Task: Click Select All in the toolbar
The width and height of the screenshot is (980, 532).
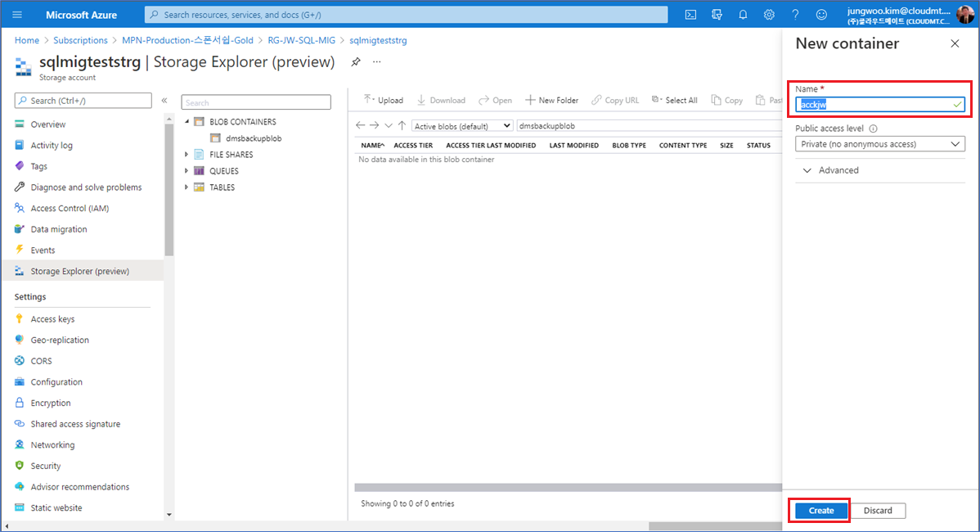Action: click(x=674, y=100)
